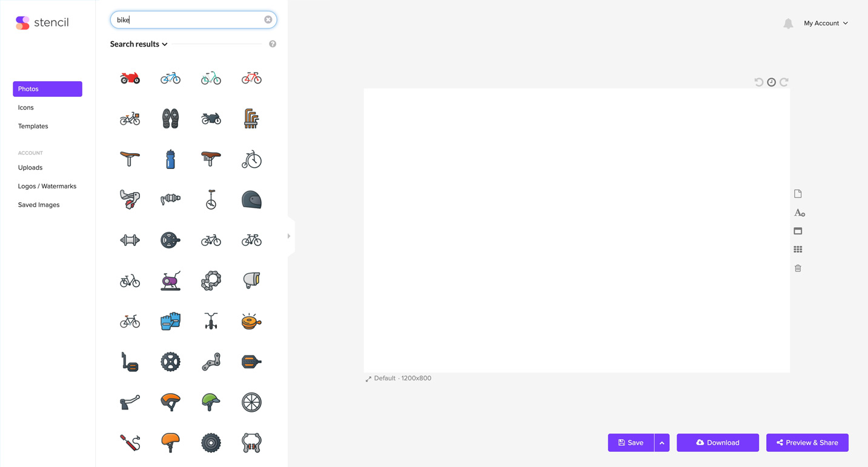Select the red motorcycle icon result
Screen dimensions: 868x467
coord(130,78)
